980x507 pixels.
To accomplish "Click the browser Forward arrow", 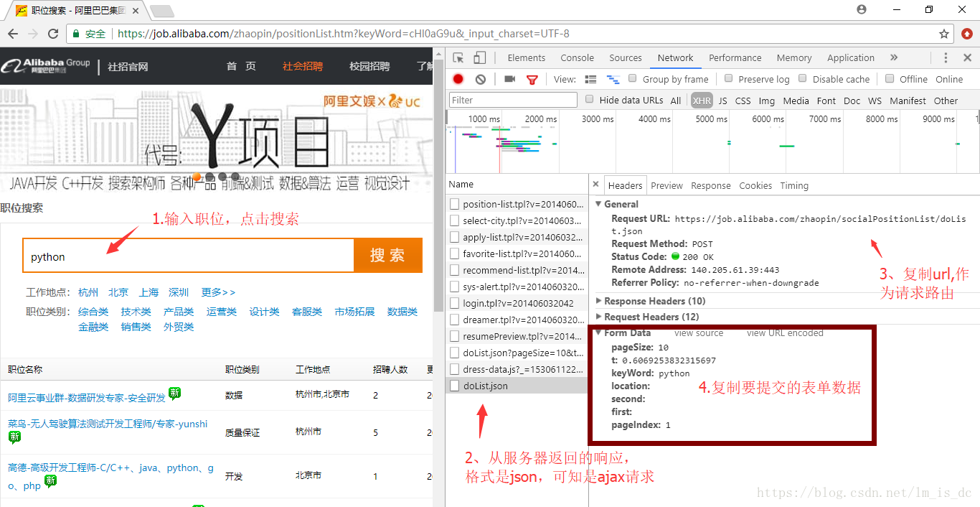I will pyautogui.click(x=32, y=34).
